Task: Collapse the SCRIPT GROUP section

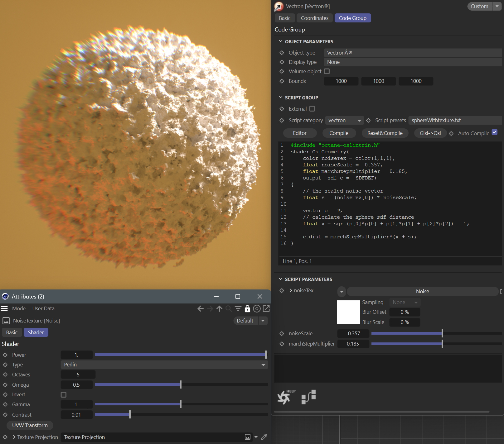Action: tap(281, 98)
